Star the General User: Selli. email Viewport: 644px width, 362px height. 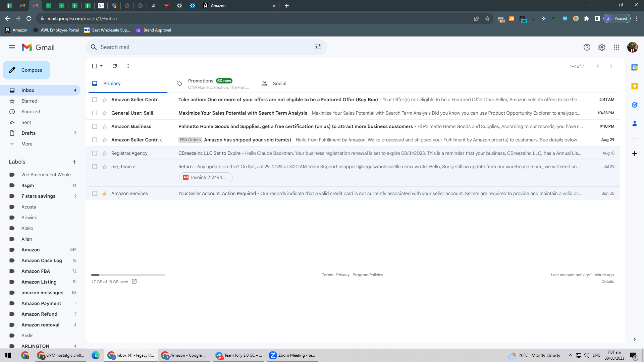click(x=105, y=113)
